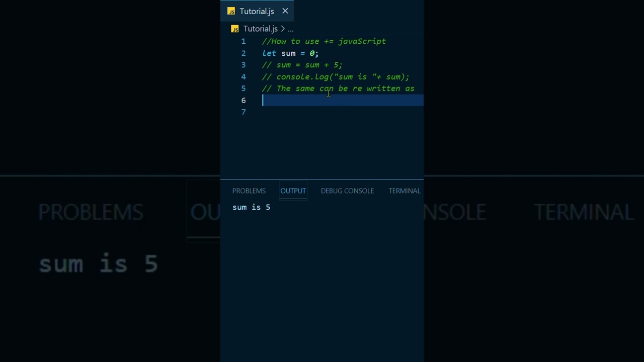644x362 pixels.
Task: Switch to the OUTPUT panel tab
Action: pyautogui.click(x=293, y=191)
